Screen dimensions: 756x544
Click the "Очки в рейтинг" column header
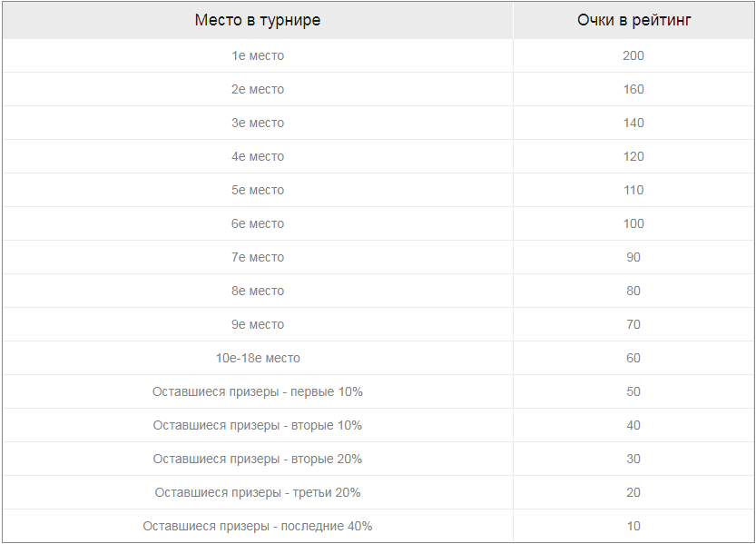[x=633, y=20]
